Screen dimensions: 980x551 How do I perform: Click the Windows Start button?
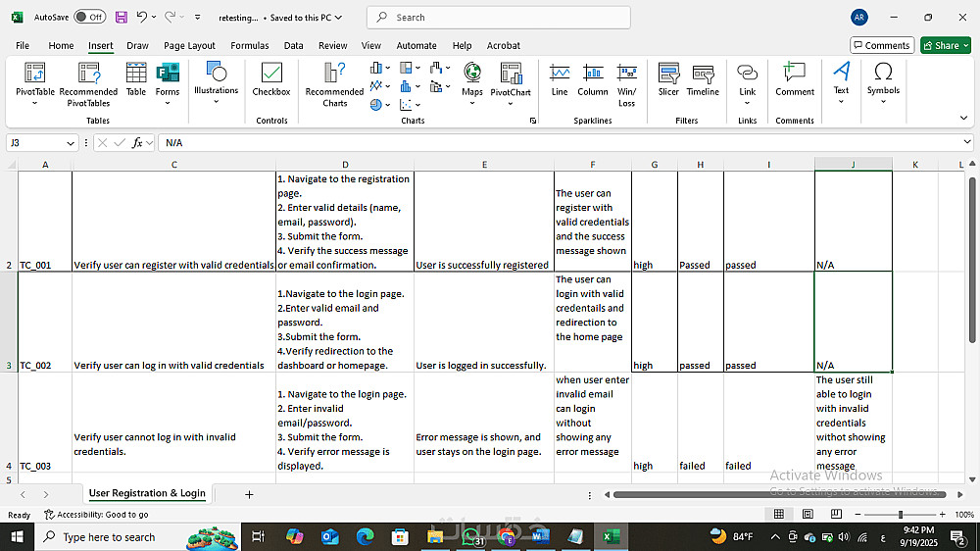[x=17, y=536]
